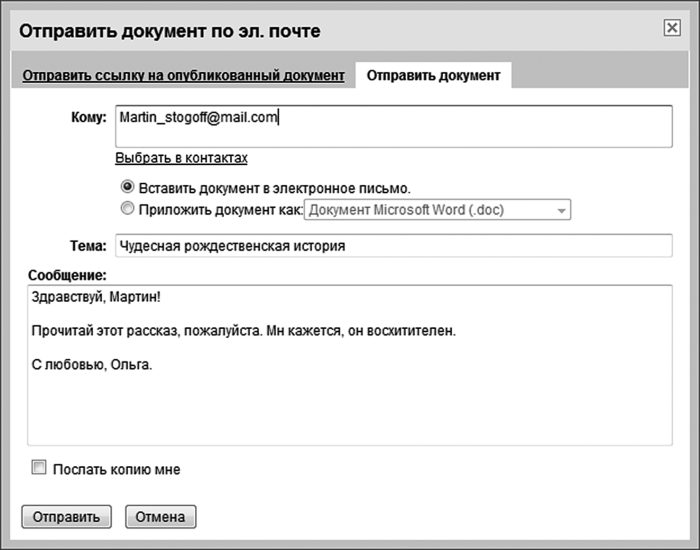The height and width of the screenshot is (550, 700).
Task: Click the 'Кому:' field label
Action: click(x=88, y=118)
